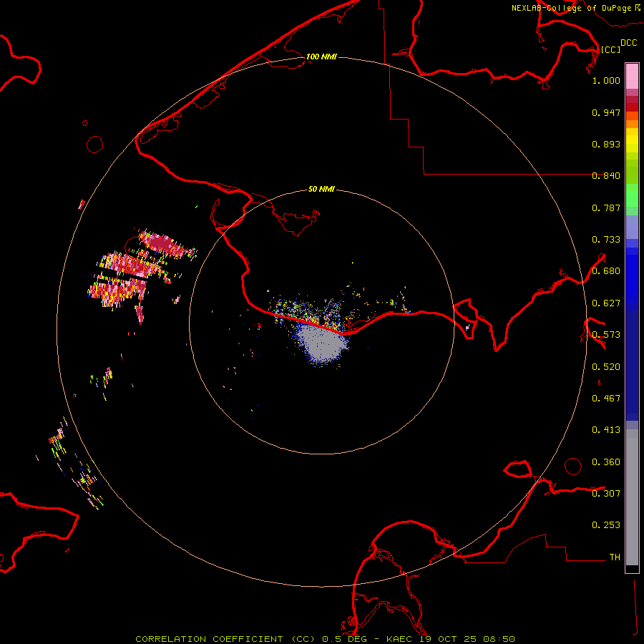Click the 0.787 scale value
The image size is (644, 644).
coord(606,208)
